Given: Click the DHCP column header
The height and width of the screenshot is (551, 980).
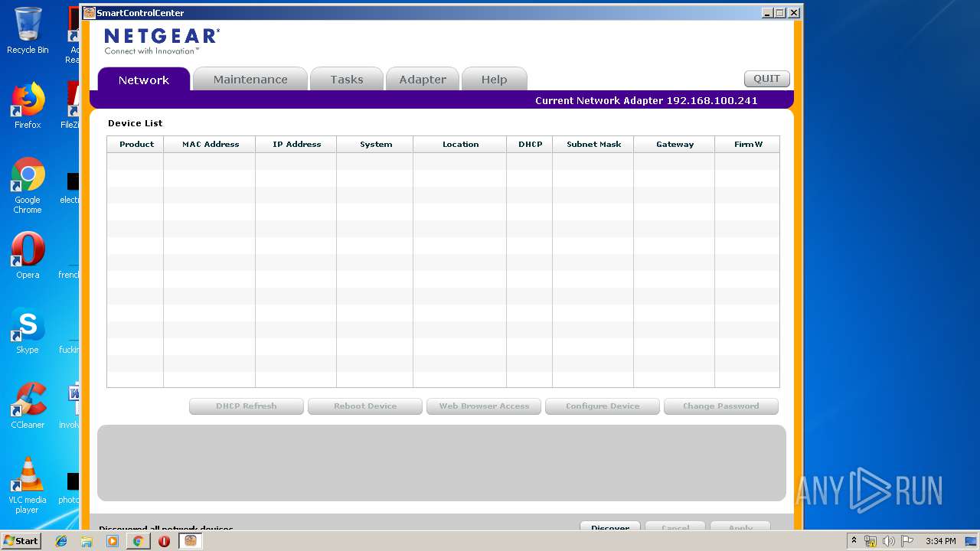Looking at the screenshot, I should [530, 144].
